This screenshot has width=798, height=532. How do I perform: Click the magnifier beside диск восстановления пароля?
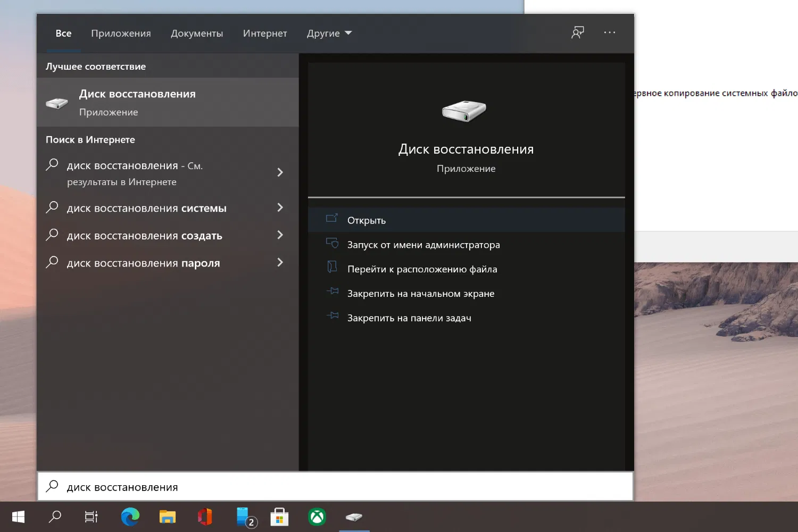(52, 262)
